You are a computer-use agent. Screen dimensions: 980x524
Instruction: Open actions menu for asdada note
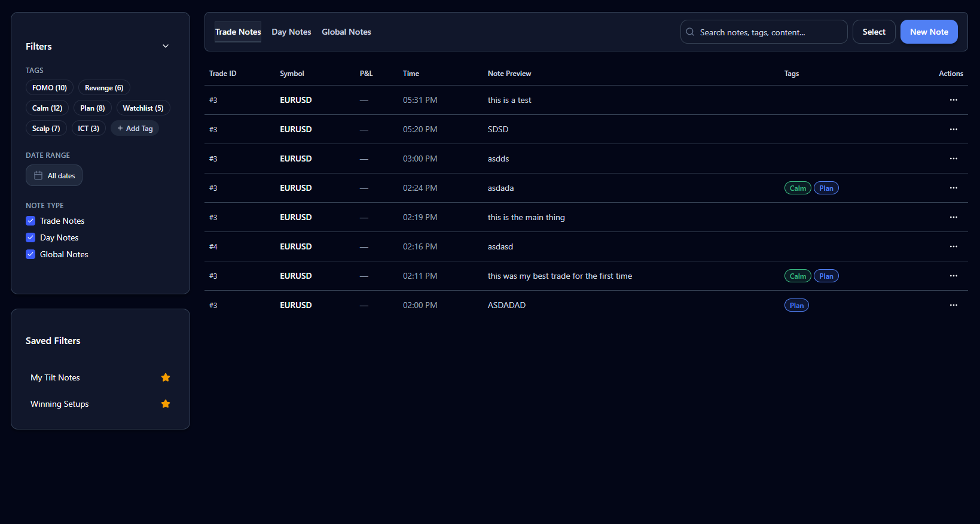[x=953, y=188]
